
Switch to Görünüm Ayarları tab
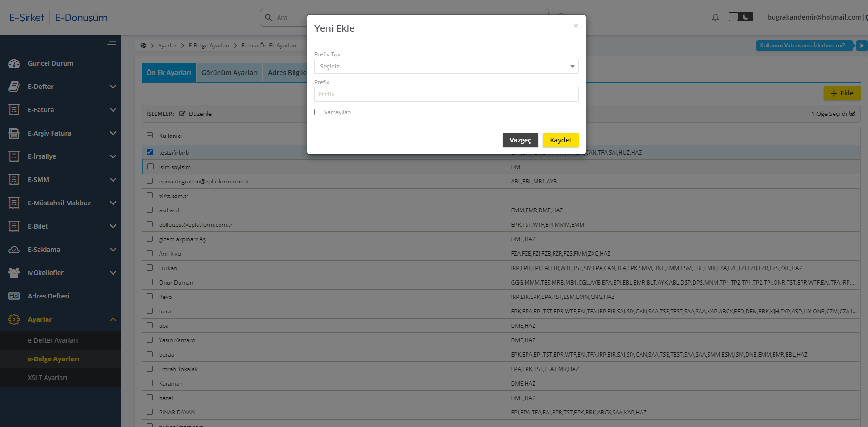point(229,73)
